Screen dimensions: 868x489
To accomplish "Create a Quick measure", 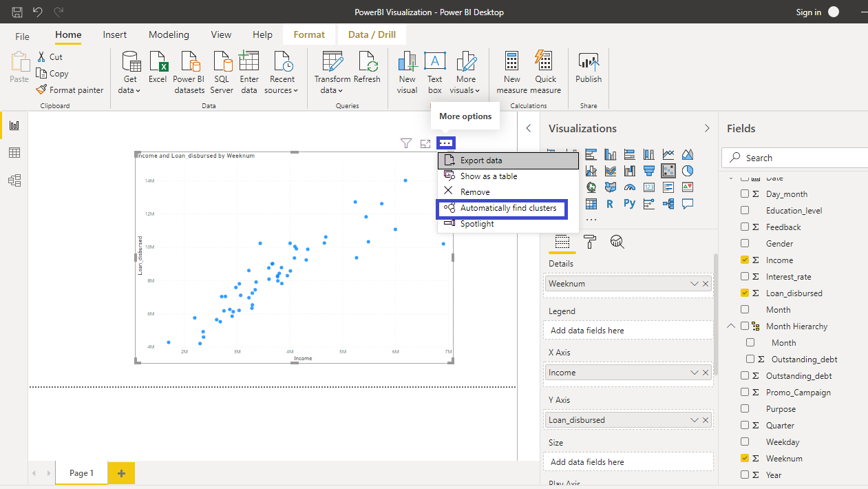I will [546, 72].
